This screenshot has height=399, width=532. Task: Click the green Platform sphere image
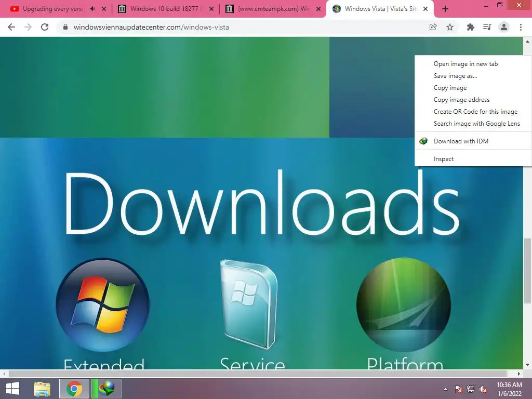(x=404, y=304)
